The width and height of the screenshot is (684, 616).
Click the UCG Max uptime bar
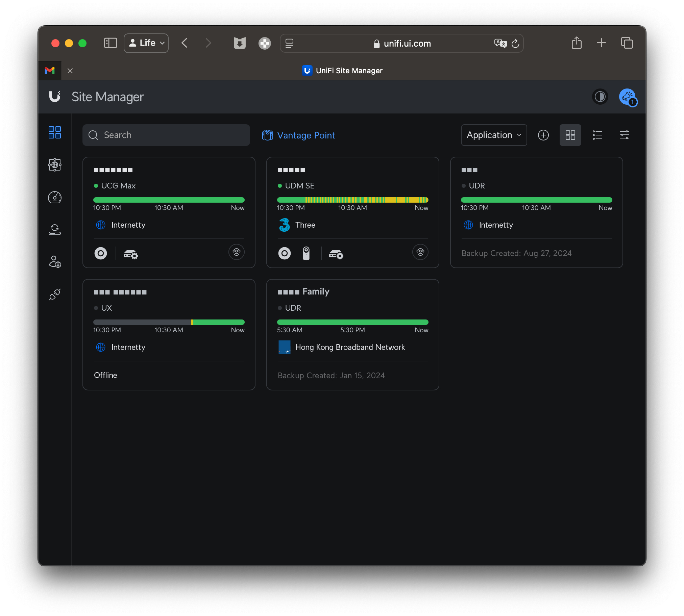click(x=169, y=200)
